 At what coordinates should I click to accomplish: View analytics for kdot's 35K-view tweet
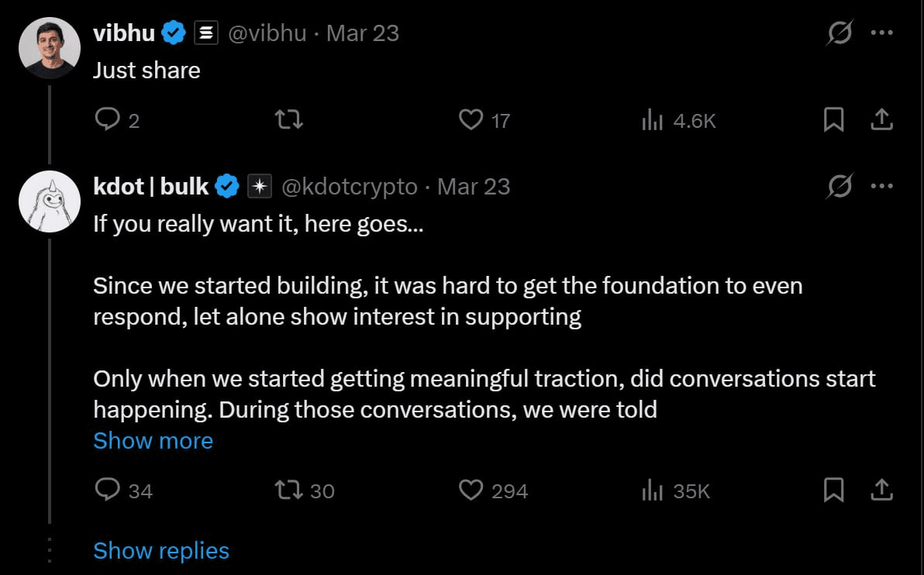[652, 491]
